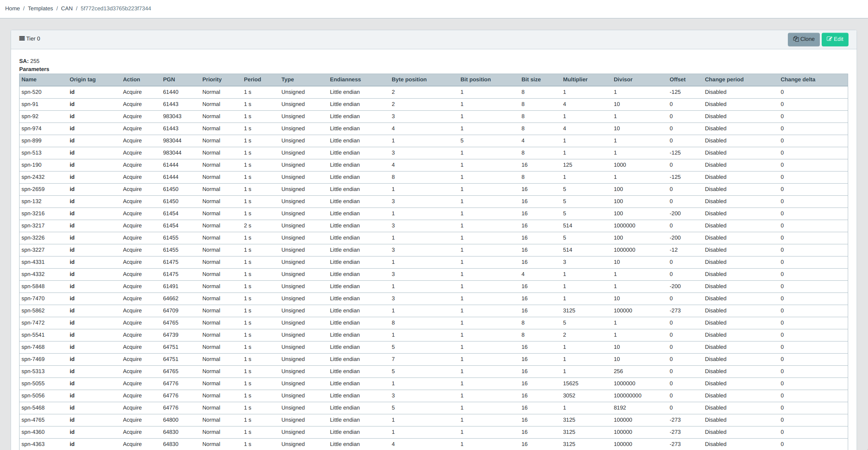This screenshot has width=868, height=450.
Task: Select the spn-3227 offset value -12
Action: tap(673, 250)
